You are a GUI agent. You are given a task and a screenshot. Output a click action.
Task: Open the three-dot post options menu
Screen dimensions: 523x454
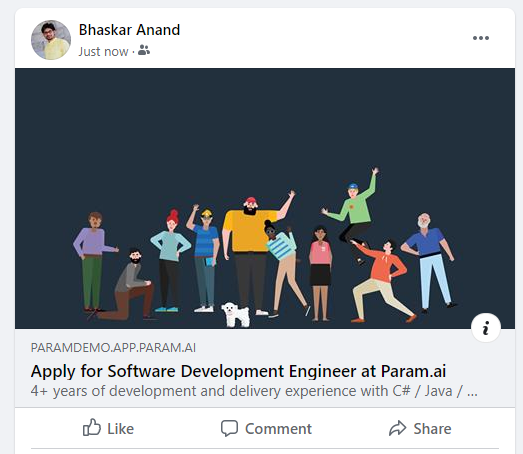tap(481, 38)
